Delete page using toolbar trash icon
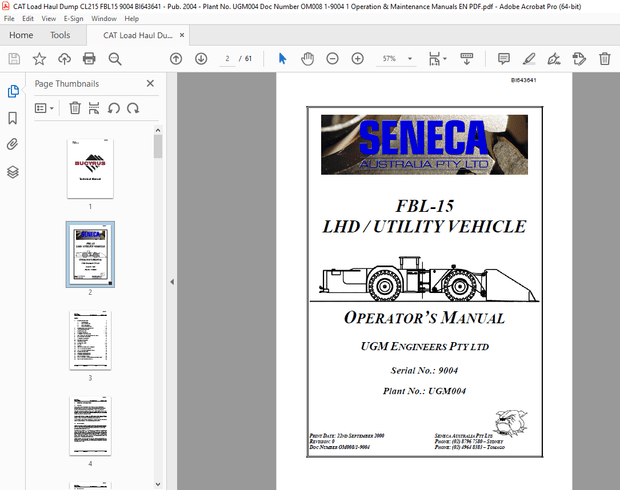 [x=605, y=59]
